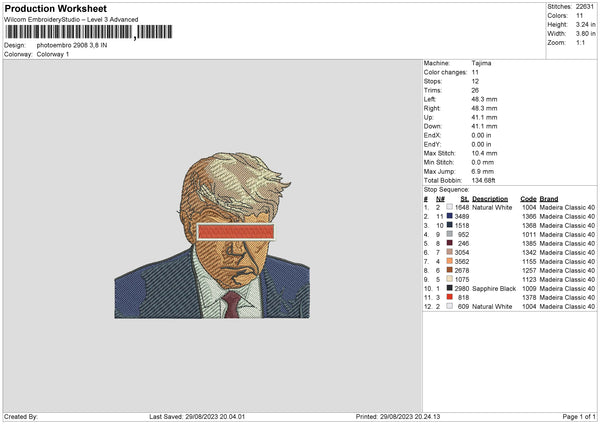
Task: Click the Max Jump value 6.9 mm
Action: click(x=483, y=171)
